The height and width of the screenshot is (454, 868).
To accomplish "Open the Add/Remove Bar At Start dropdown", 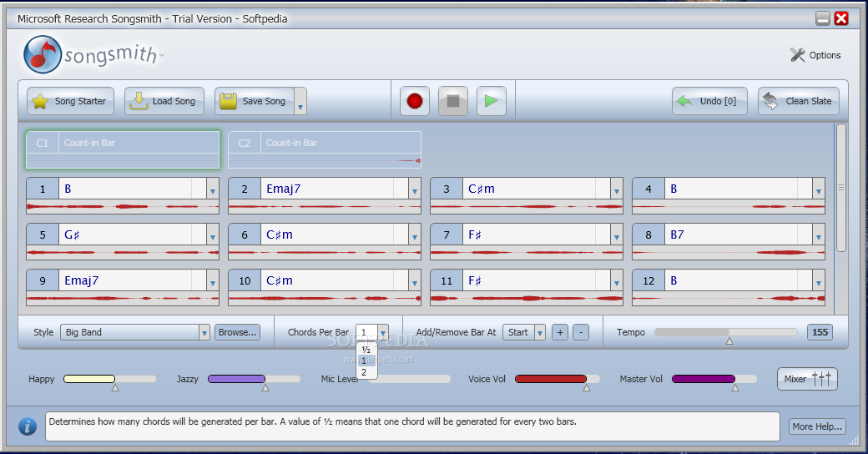I will click(x=540, y=332).
